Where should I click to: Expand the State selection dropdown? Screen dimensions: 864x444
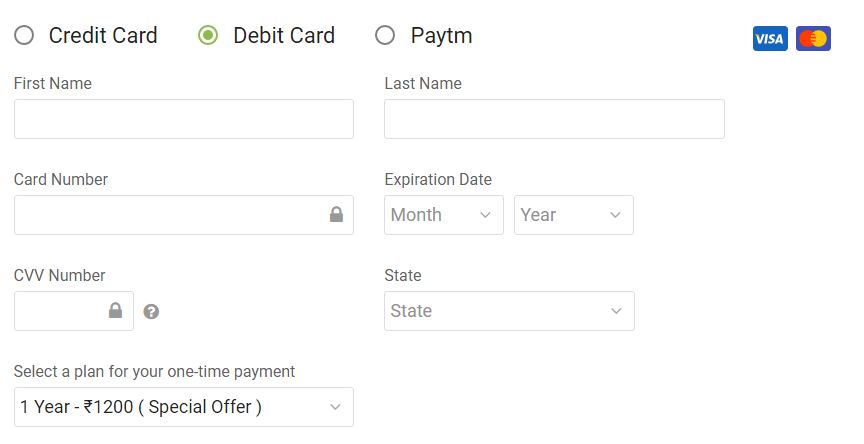pyautogui.click(x=509, y=311)
